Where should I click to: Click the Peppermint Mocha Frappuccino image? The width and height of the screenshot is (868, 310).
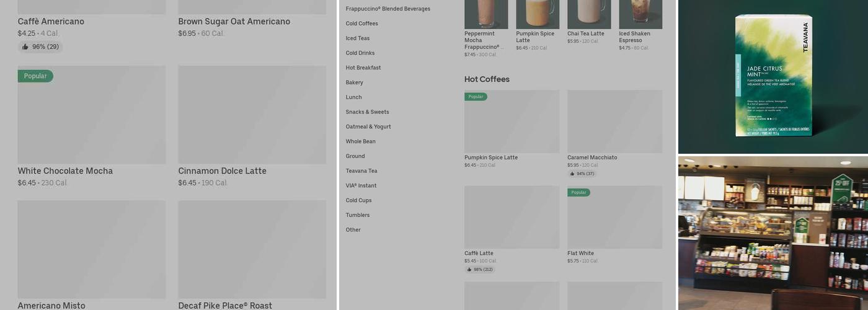click(486, 14)
